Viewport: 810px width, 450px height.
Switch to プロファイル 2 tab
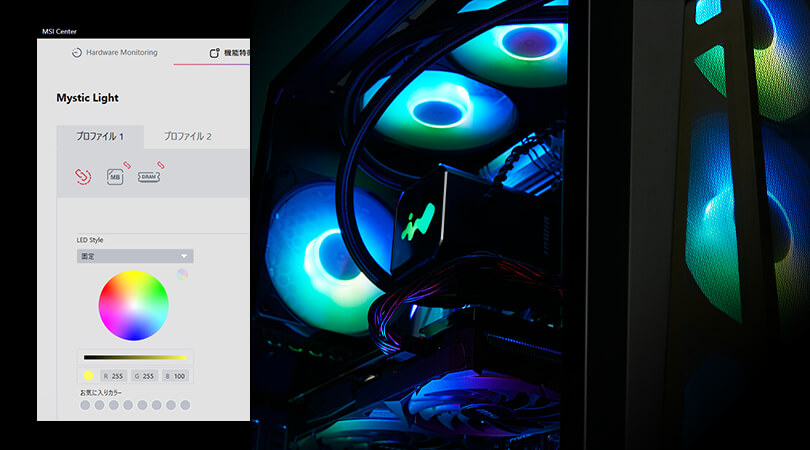click(188, 136)
